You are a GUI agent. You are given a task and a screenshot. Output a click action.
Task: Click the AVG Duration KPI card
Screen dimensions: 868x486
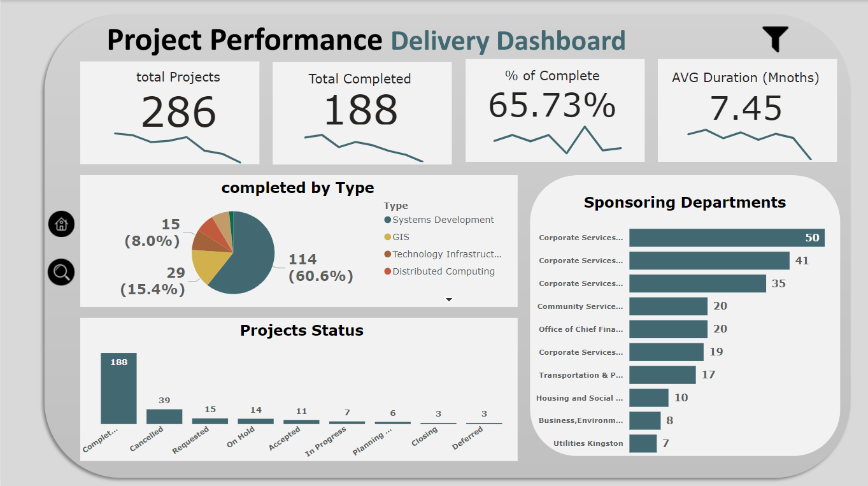(x=747, y=110)
